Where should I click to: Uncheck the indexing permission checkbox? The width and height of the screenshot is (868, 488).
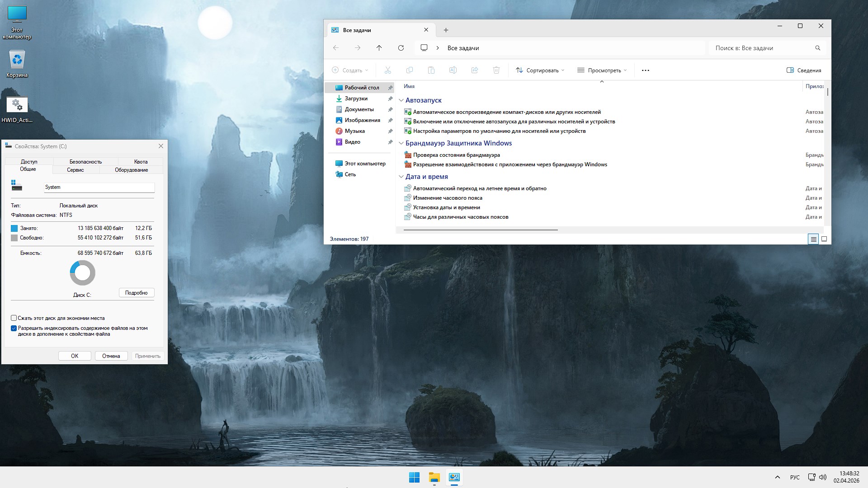(14, 328)
